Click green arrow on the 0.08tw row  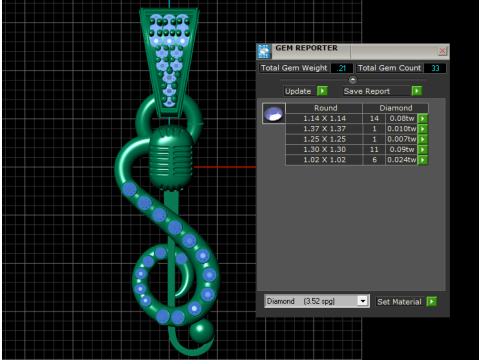pyautogui.click(x=423, y=118)
